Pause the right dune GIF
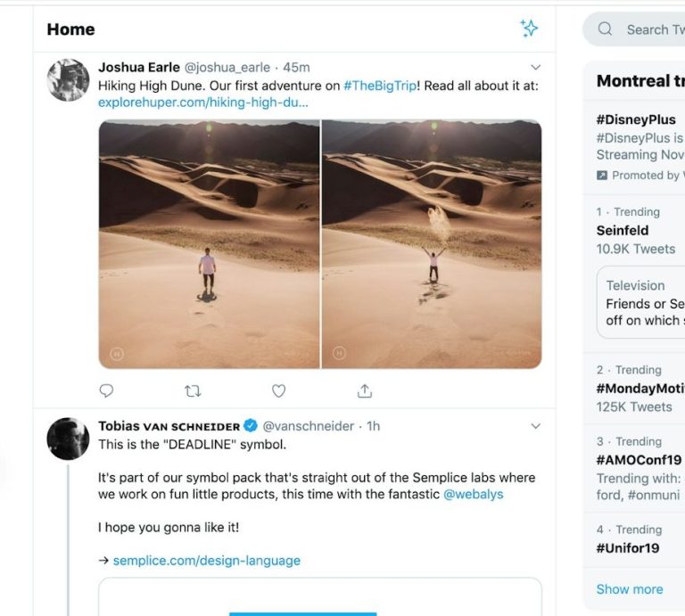The width and height of the screenshot is (685, 616). click(340, 353)
